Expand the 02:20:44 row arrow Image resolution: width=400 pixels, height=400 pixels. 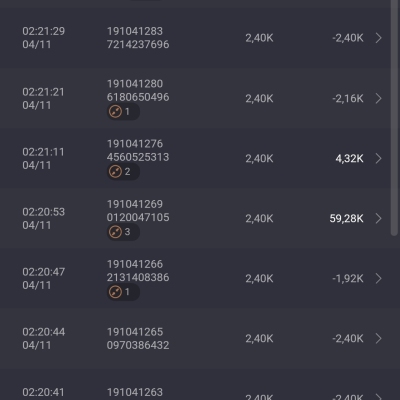(x=378, y=338)
